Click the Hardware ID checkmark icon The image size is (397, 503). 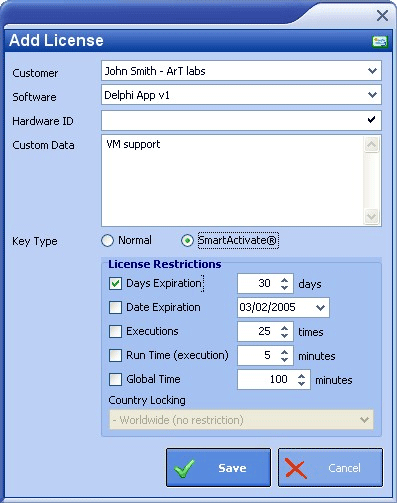[371, 120]
